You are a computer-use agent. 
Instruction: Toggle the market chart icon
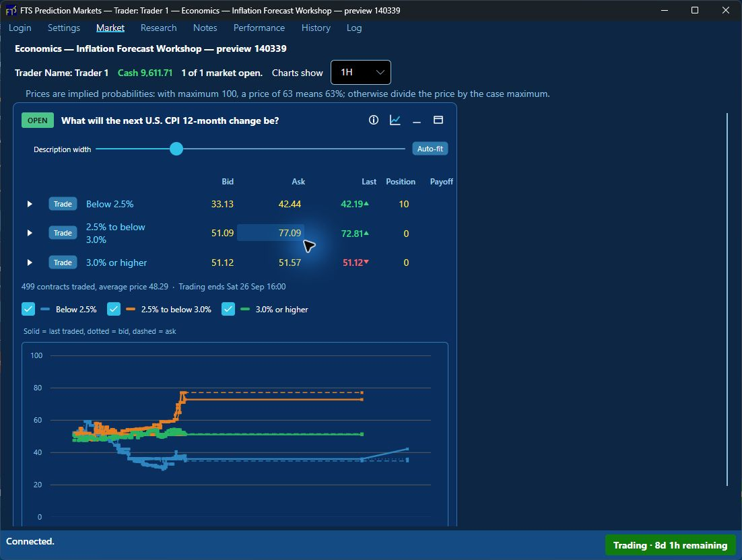[x=395, y=120]
